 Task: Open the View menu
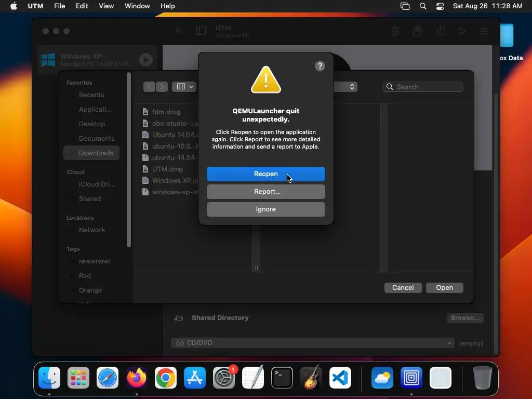click(x=106, y=6)
